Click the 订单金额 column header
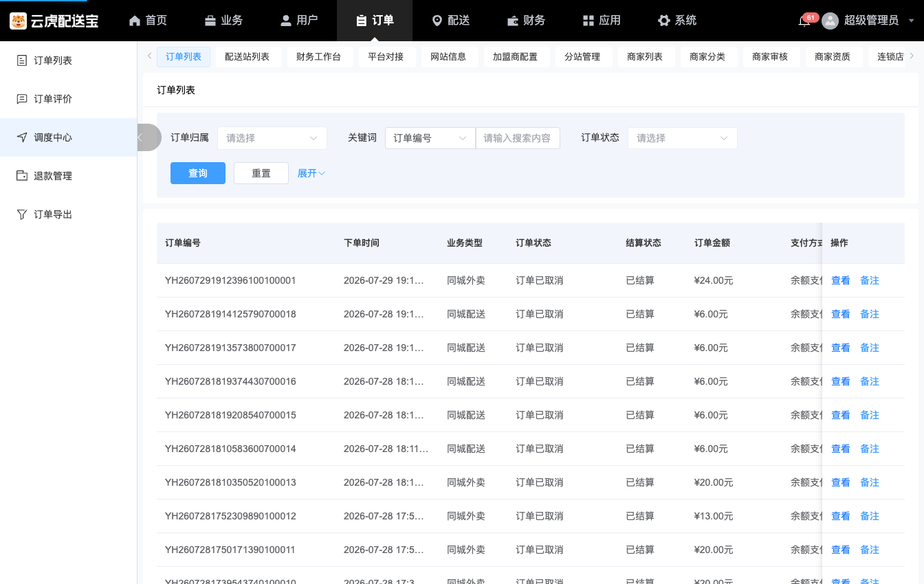The image size is (924, 584). coord(712,243)
